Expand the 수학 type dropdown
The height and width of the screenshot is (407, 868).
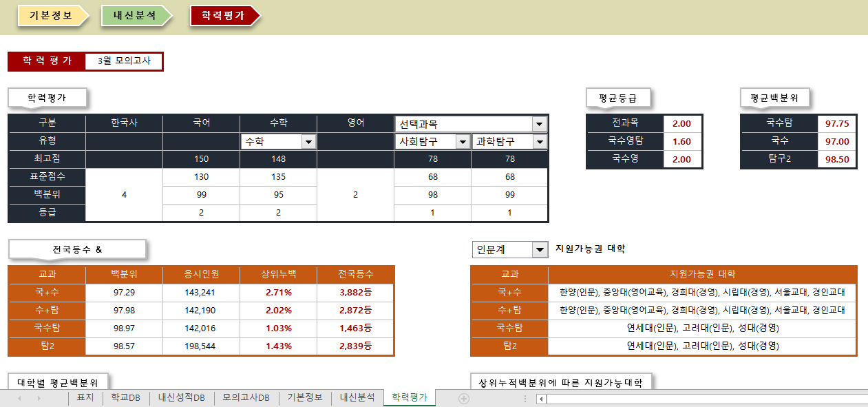coord(308,142)
